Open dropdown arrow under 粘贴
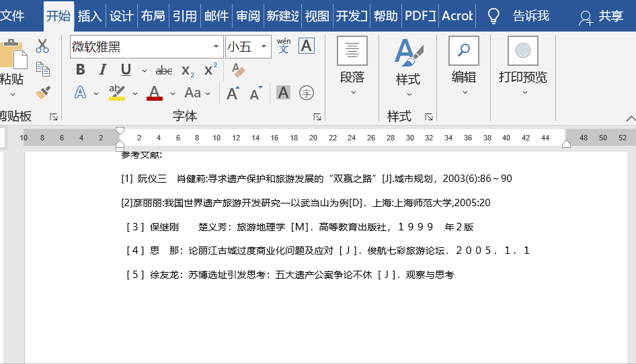The width and height of the screenshot is (636, 364). (13, 95)
